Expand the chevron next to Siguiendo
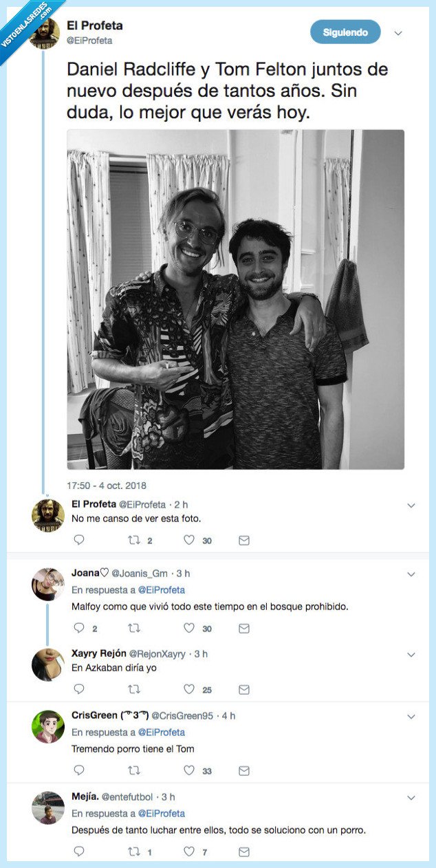Viewport: 436px width, 868px height. tap(397, 32)
